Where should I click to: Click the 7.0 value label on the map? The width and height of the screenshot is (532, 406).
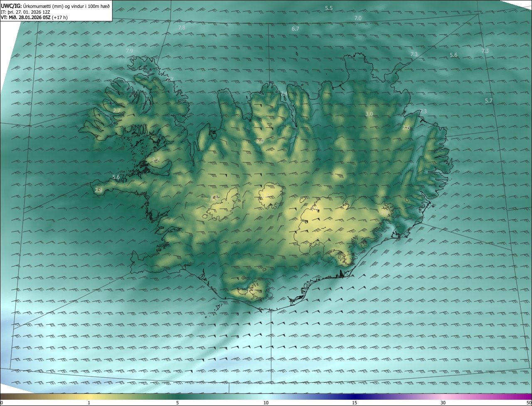pyautogui.click(x=358, y=18)
